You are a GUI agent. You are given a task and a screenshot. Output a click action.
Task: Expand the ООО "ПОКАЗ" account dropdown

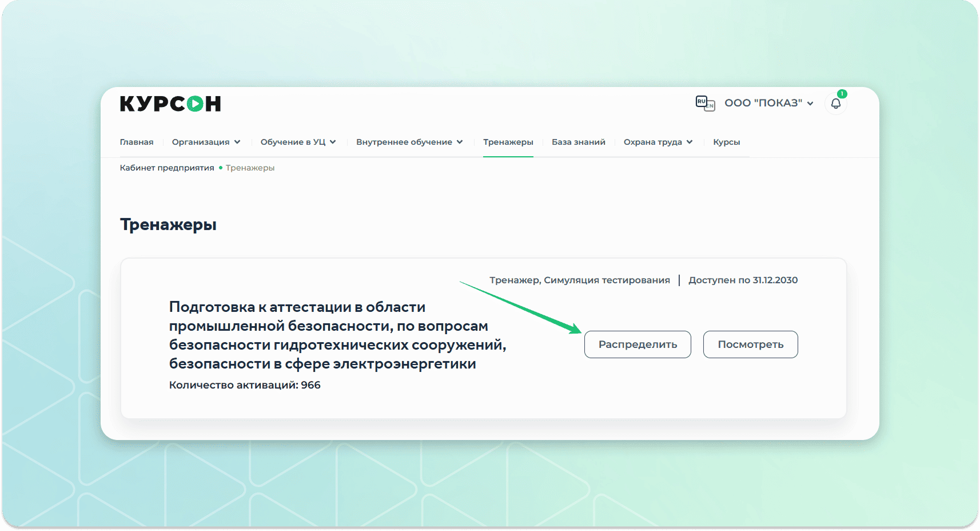[x=768, y=103]
